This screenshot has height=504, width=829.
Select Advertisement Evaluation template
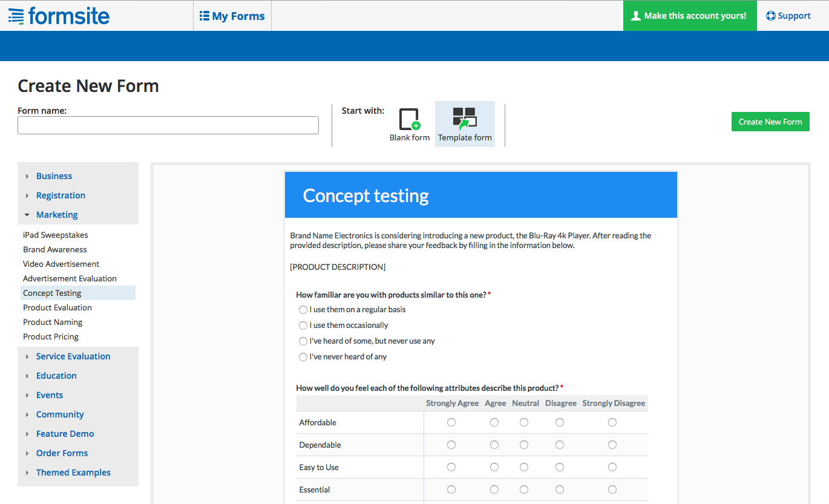tap(70, 278)
